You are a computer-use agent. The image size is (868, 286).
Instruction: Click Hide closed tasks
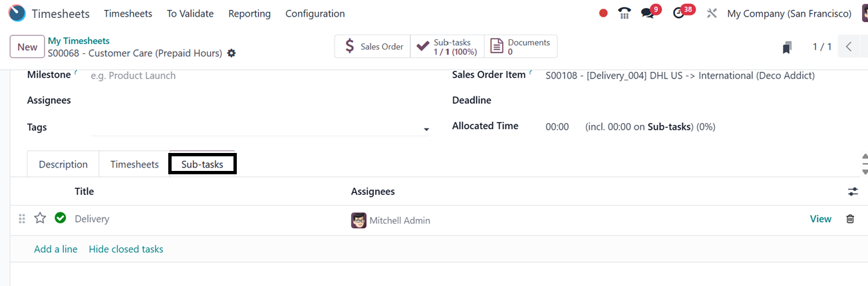(126, 249)
